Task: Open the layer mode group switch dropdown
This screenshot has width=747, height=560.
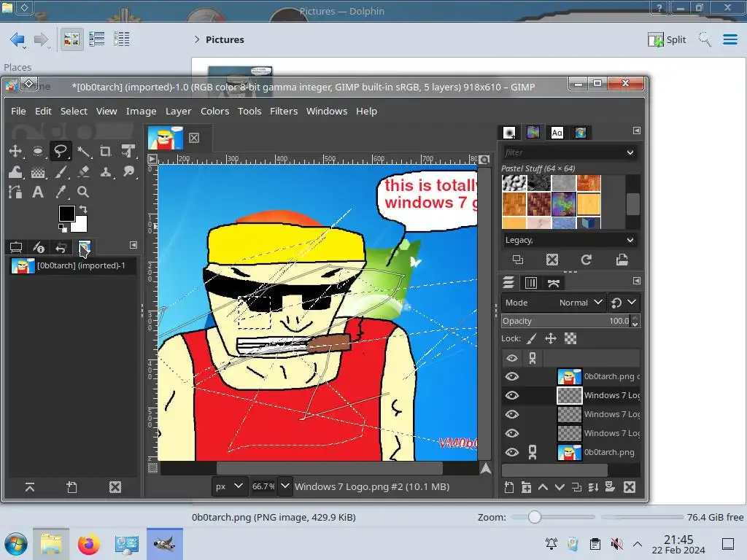Action: [624, 303]
